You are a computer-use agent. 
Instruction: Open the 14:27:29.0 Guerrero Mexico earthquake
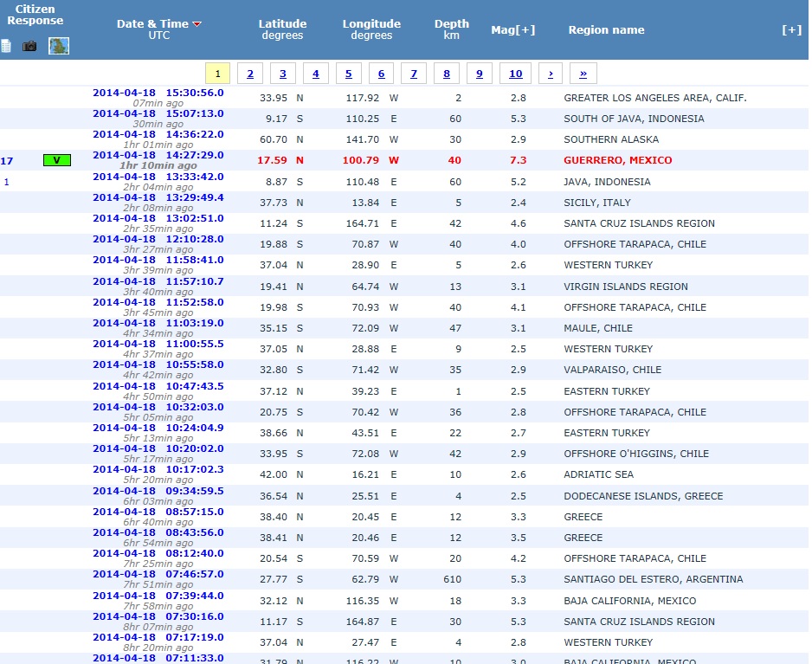click(x=158, y=155)
